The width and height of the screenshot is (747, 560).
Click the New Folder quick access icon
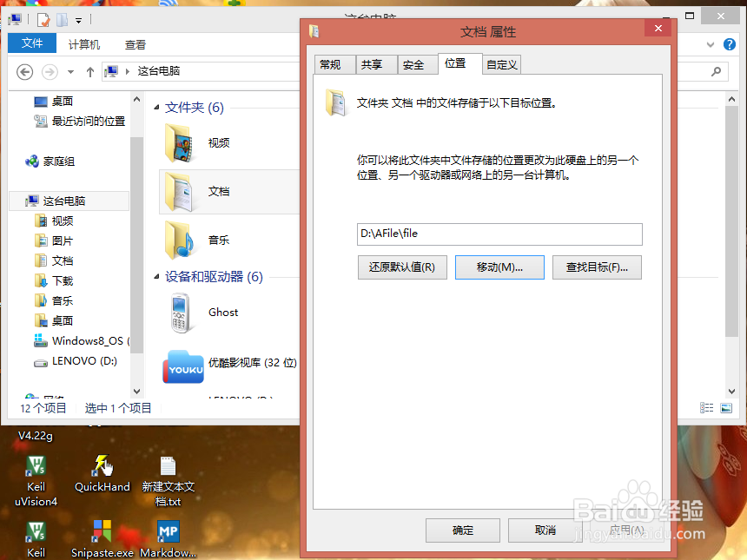click(62, 20)
